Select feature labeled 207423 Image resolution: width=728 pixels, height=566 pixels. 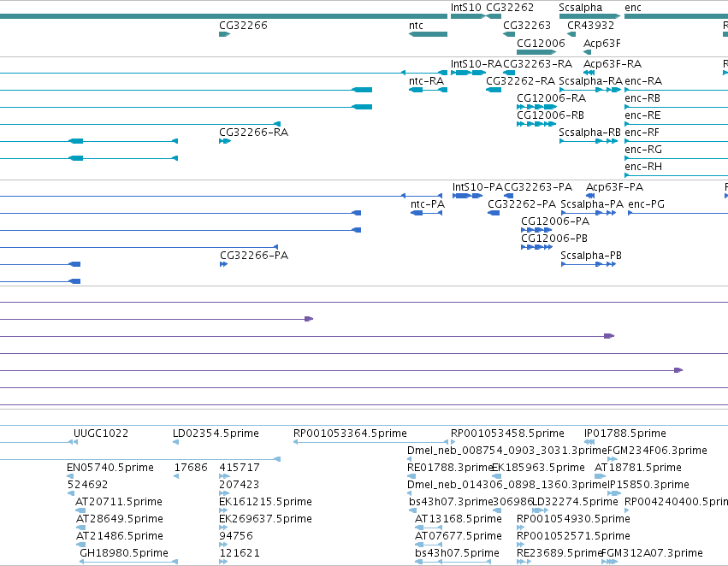click(x=239, y=485)
